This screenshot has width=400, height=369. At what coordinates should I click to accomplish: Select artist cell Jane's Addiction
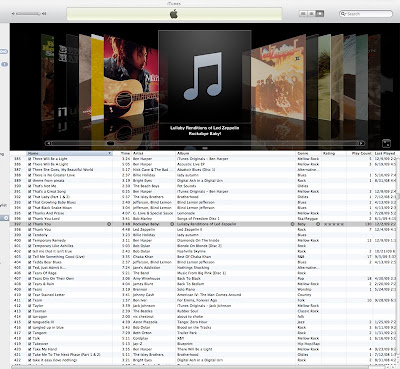147,268
